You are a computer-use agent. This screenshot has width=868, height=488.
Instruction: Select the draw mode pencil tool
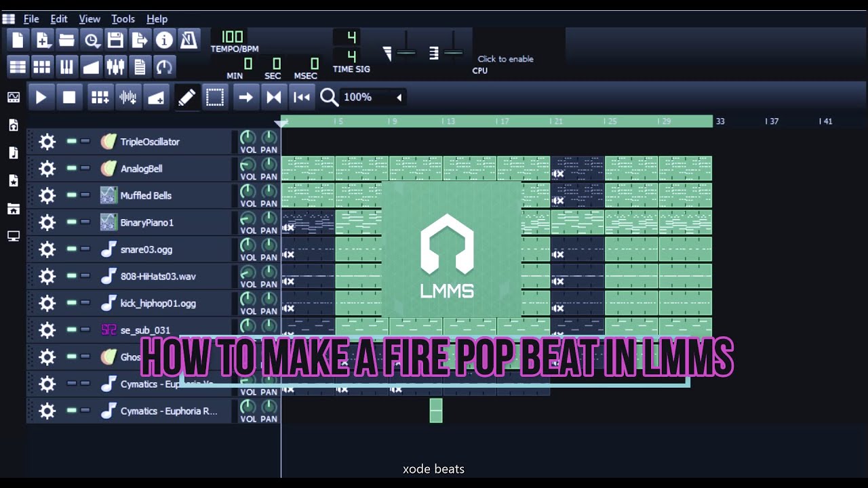[186, 98]
